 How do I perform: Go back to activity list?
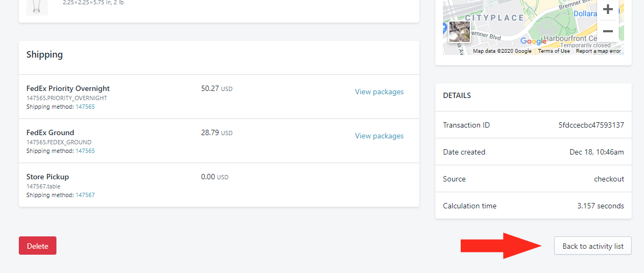[x=593, y=246]
